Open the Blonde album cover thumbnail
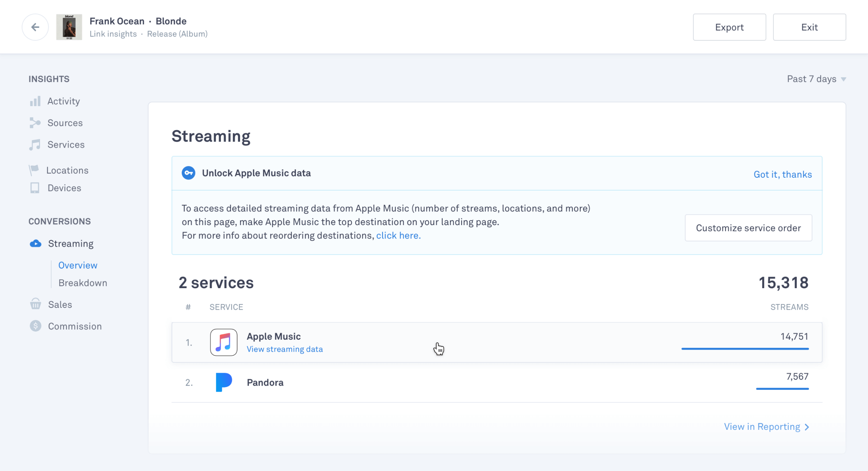This screenshot has height=471, width=868. [69, 27]
